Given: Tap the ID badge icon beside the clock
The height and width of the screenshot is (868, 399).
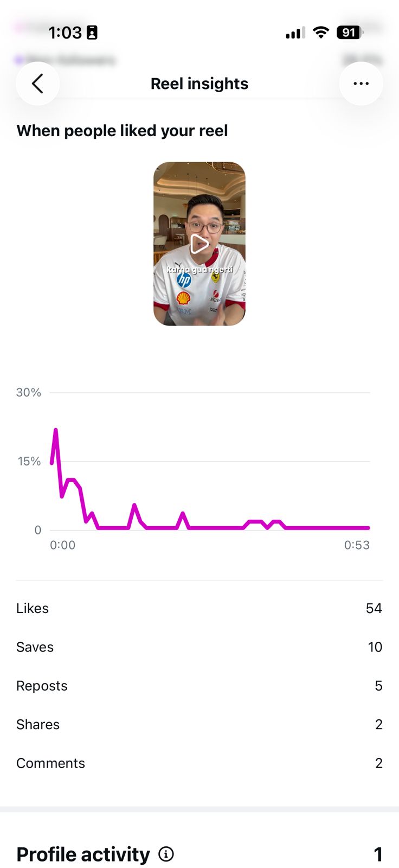Looking at the screenshot, I should click(92, 33).
